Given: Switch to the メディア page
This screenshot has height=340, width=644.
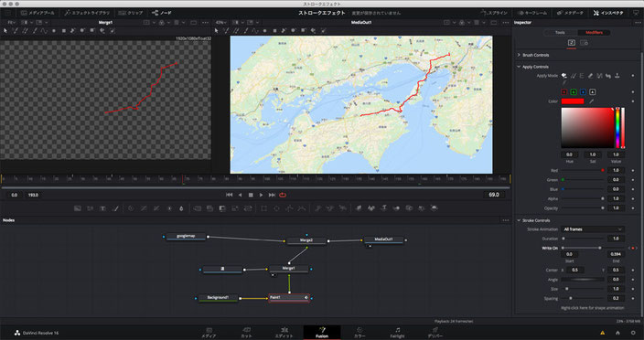Looking at the screenshot, I should [x=209, y=333].
